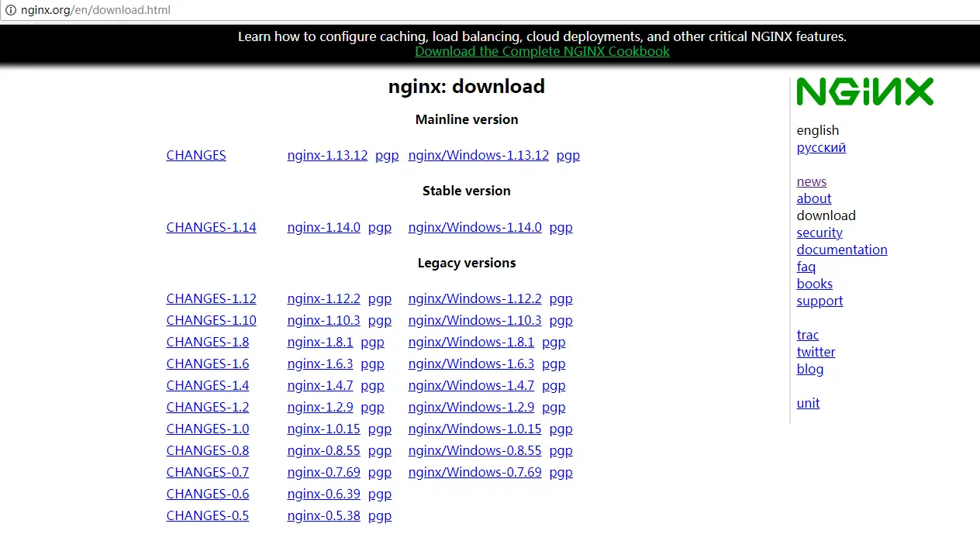Viewport: 980px width, 534px height.
Task: Download nginx-1.14.0 stable source
Action: coord(323,227)
